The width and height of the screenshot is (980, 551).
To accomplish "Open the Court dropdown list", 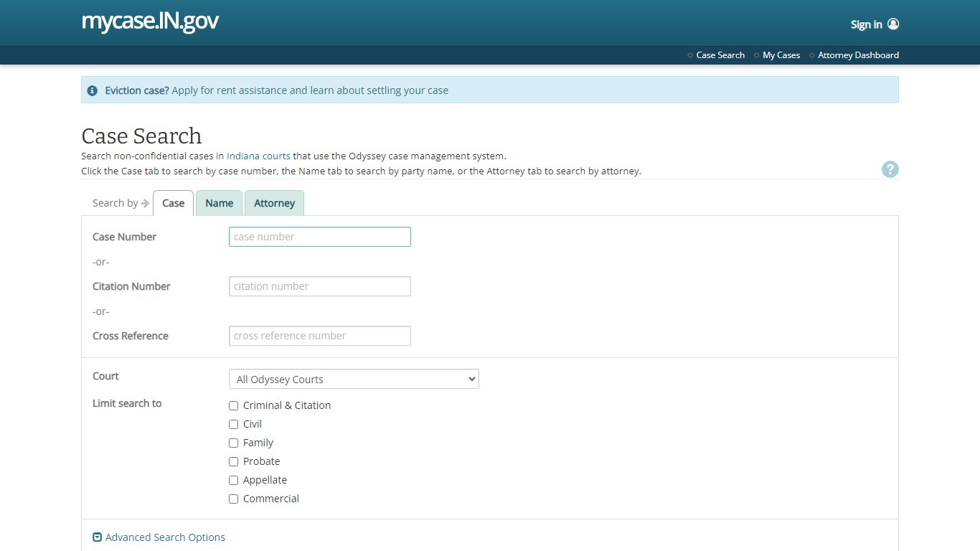I will [354, 379].
